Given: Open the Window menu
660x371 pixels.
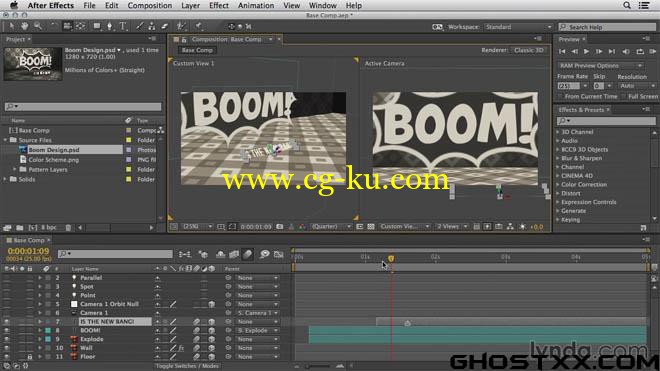Looking at the screenshot, I should click(322, 5).
